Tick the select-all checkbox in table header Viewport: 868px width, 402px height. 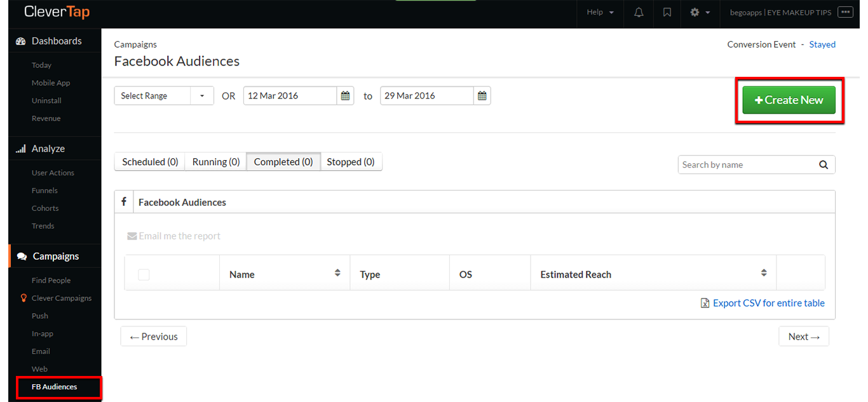(144, 274)
